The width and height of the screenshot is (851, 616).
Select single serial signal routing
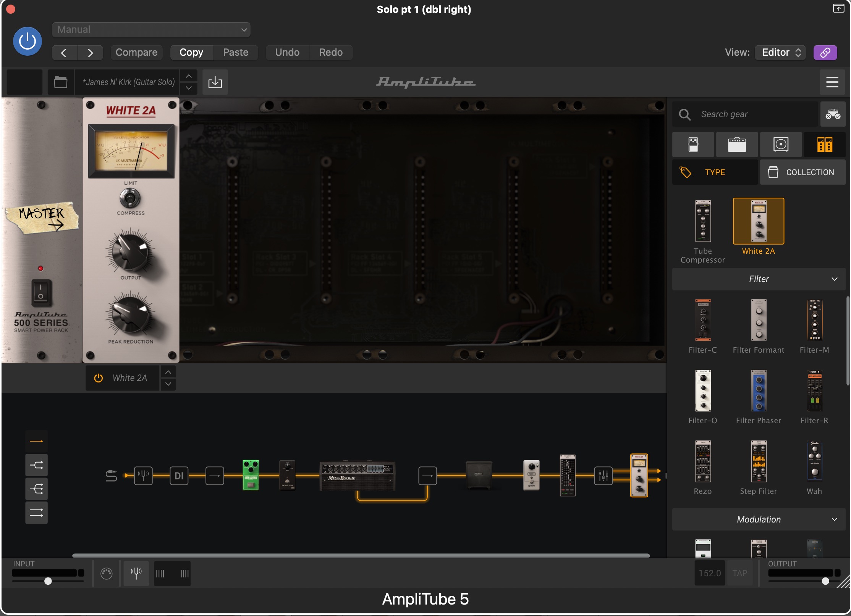pos(36,441)
